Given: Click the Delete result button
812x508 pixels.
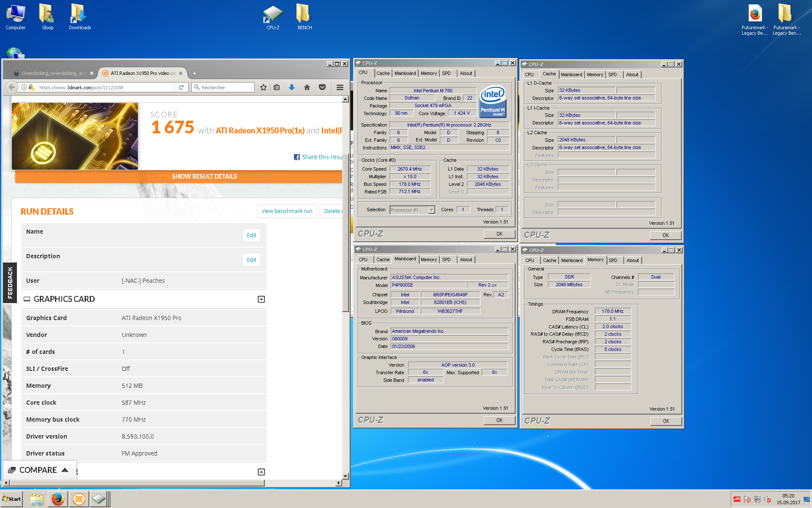Looking at the screenshot, I should pos(331,211).
